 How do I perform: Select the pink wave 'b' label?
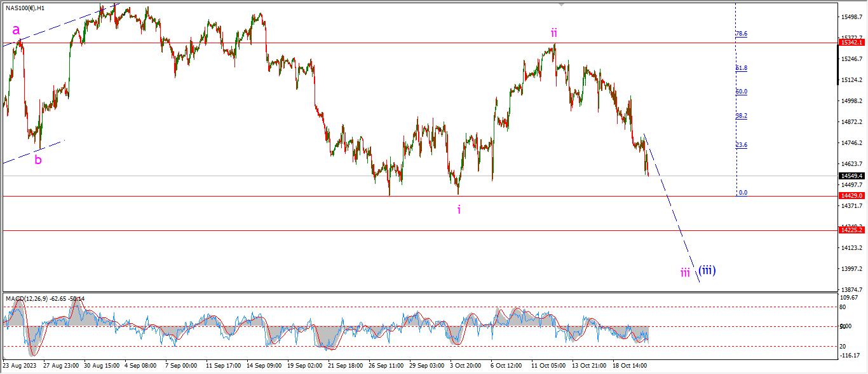click(38, 160)
